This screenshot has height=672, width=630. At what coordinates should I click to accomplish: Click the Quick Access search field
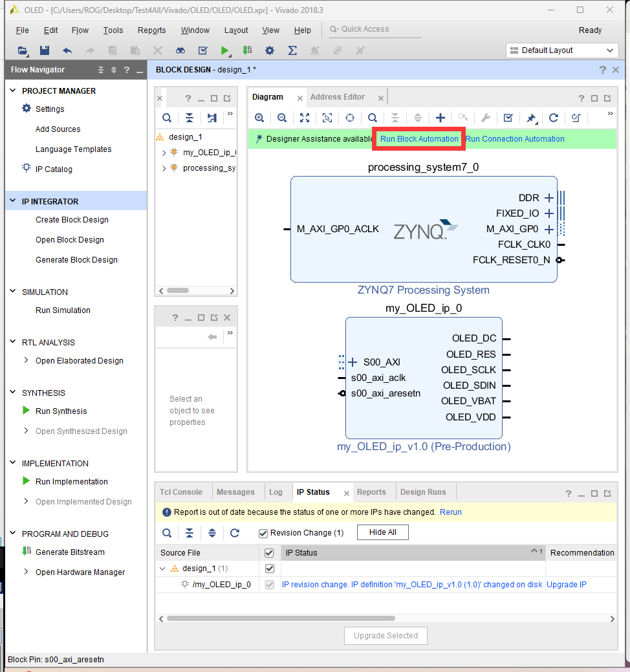pos(375,30)
